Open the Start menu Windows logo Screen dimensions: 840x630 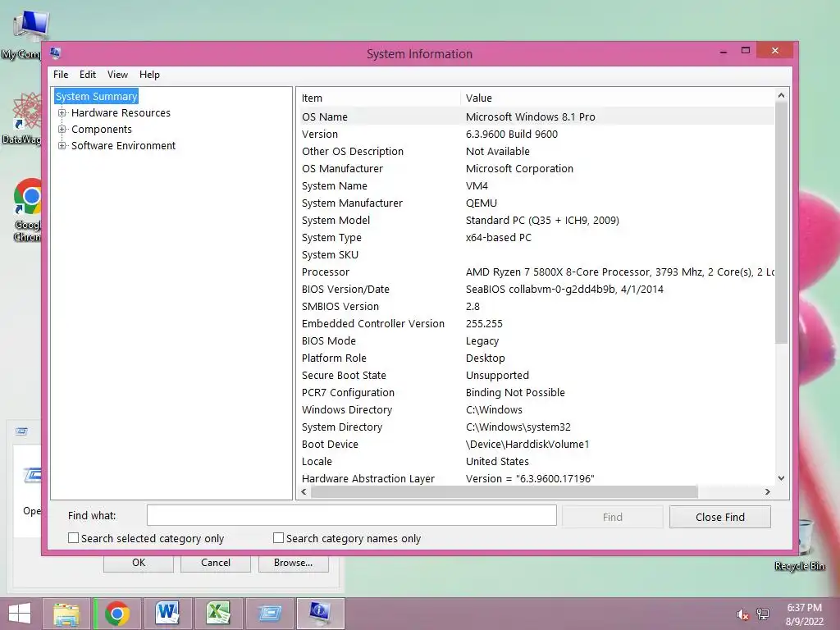pyautogui.click(x=20, y=614)
